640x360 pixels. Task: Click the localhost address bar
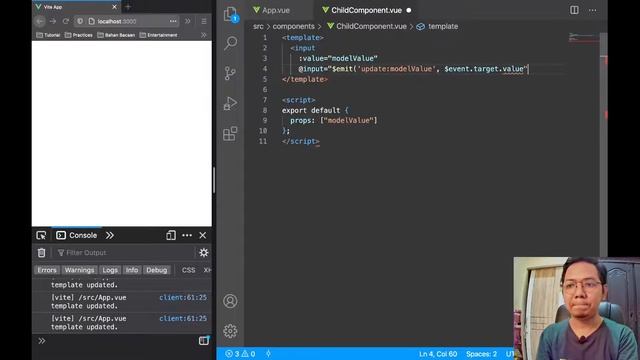[127, 21]
